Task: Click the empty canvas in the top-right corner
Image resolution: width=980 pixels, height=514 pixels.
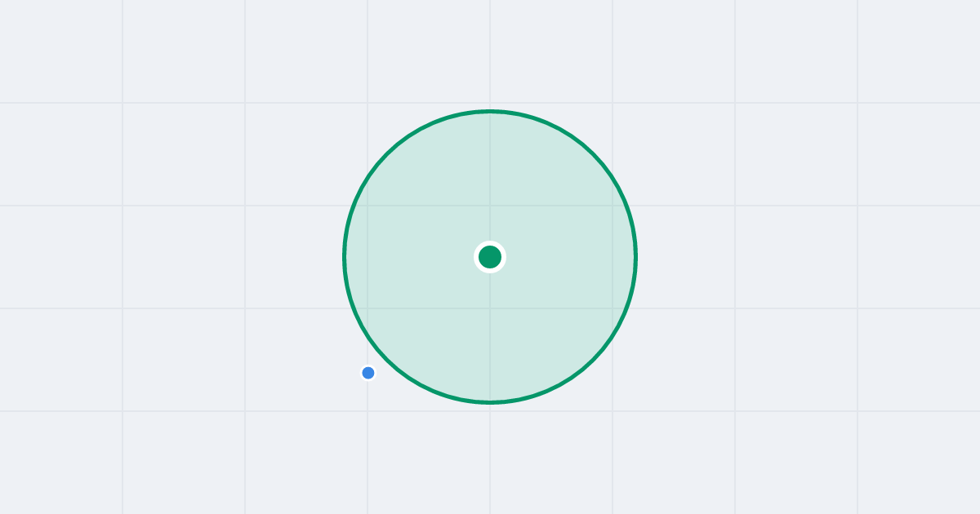Action: coord(919,49)
